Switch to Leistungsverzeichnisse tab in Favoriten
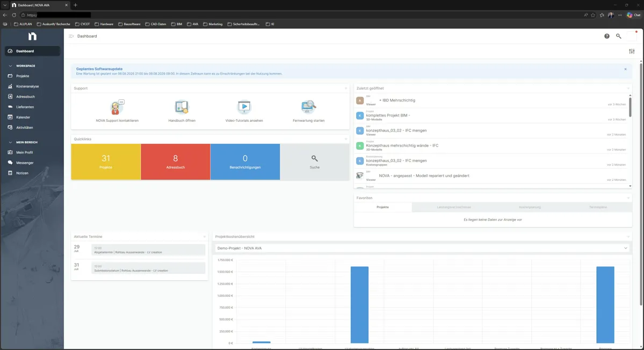 pyautogui.click(x=453, y=207)
